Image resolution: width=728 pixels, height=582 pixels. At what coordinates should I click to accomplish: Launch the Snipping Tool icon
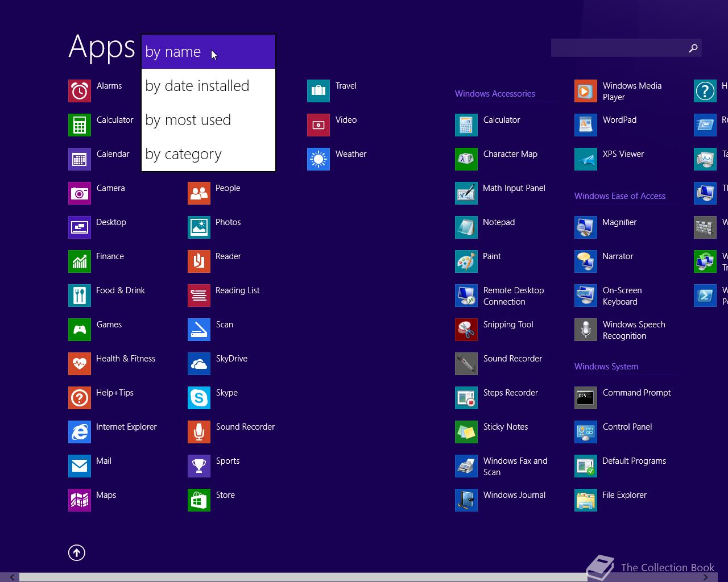(x=466, y=330)
